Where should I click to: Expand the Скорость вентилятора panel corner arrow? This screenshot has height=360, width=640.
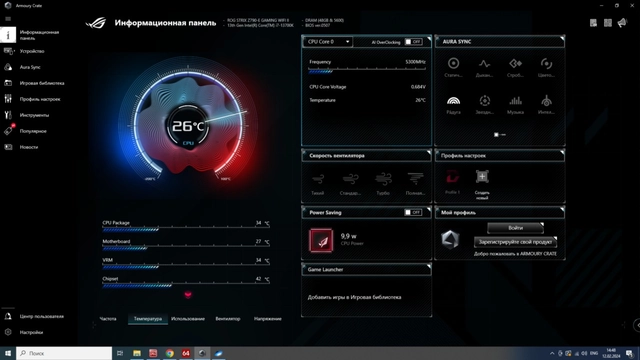pos(429,153)
